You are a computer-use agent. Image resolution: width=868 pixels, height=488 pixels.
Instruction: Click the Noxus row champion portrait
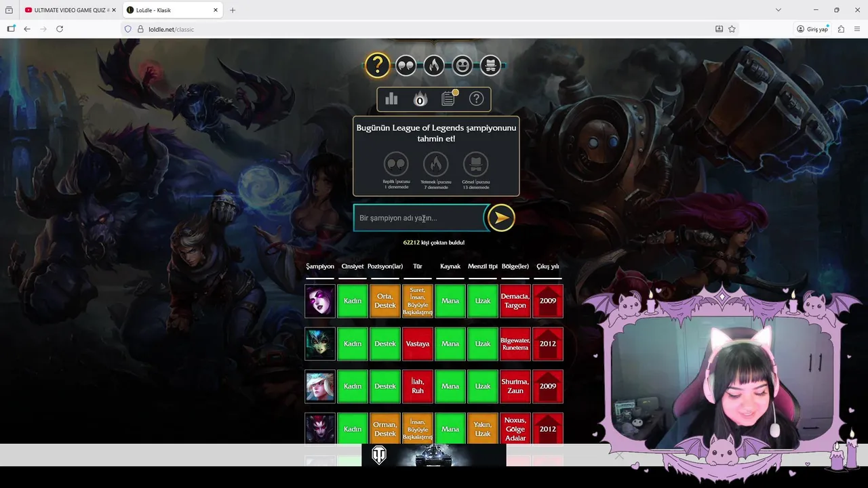point(320,429)
